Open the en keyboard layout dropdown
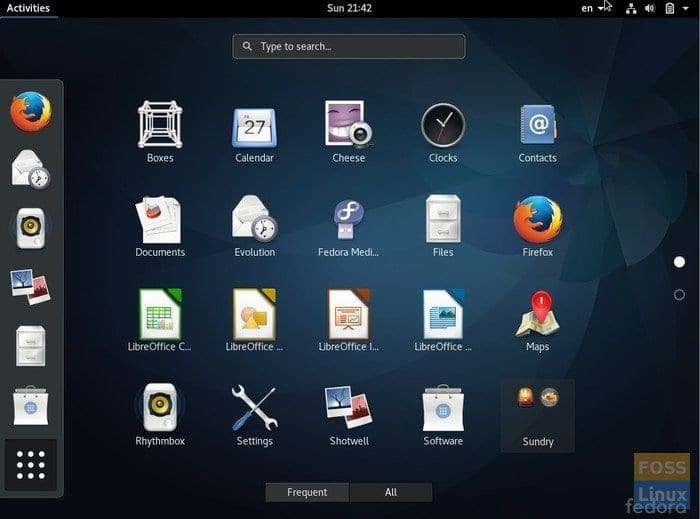Viewport: 700px width, 519px height. pos(592,8)
